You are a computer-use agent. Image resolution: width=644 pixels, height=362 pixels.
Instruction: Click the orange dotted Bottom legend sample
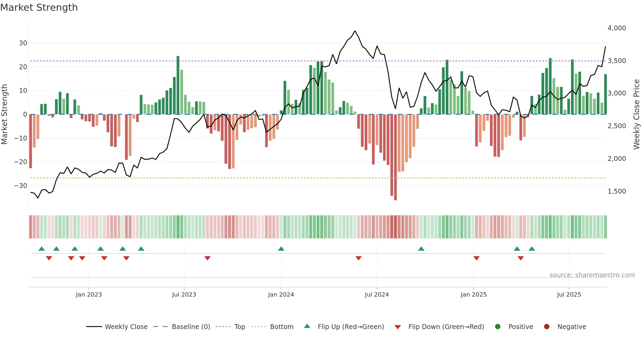coord(258,327)
